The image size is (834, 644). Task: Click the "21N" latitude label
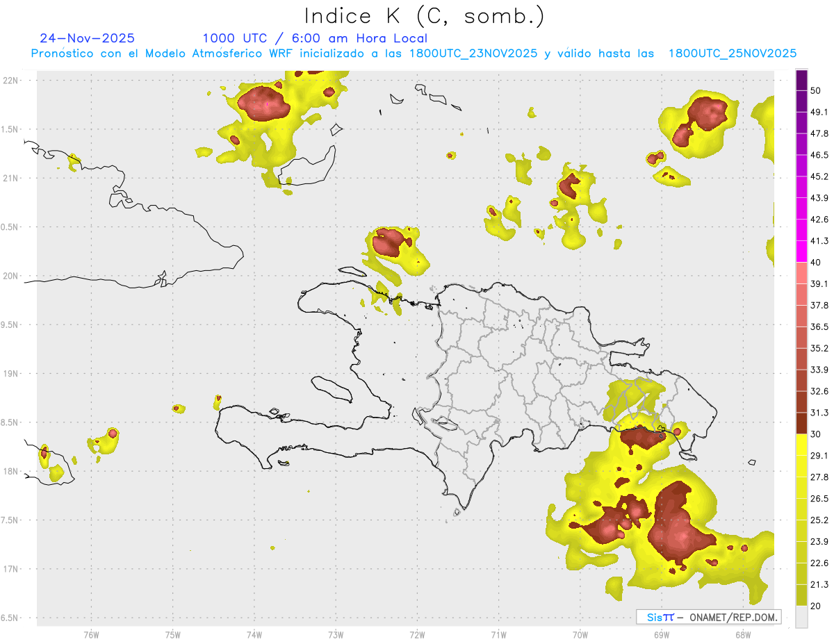point(11,179)
